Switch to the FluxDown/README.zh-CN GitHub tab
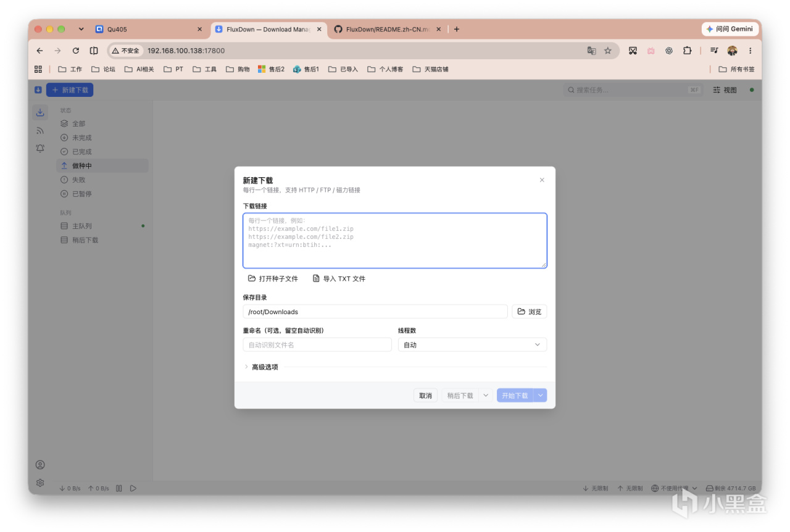Viewport: 790px width, 532px height. (389, 29)
